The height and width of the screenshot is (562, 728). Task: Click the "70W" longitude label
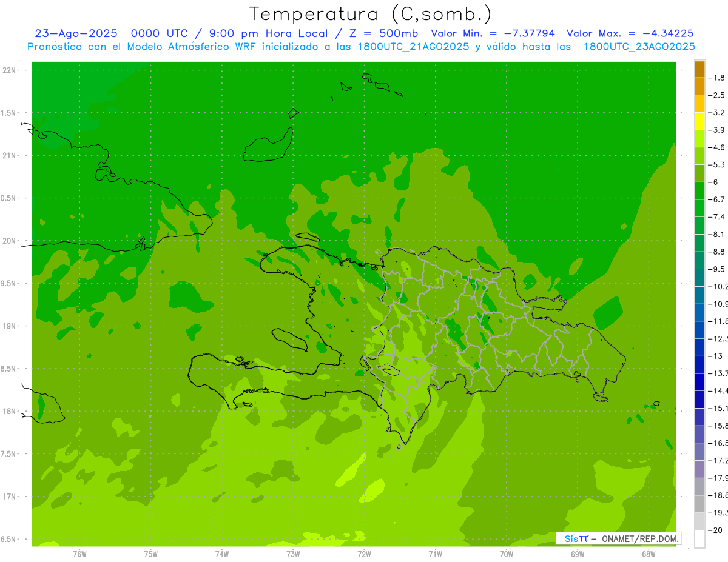coord(507,554)
